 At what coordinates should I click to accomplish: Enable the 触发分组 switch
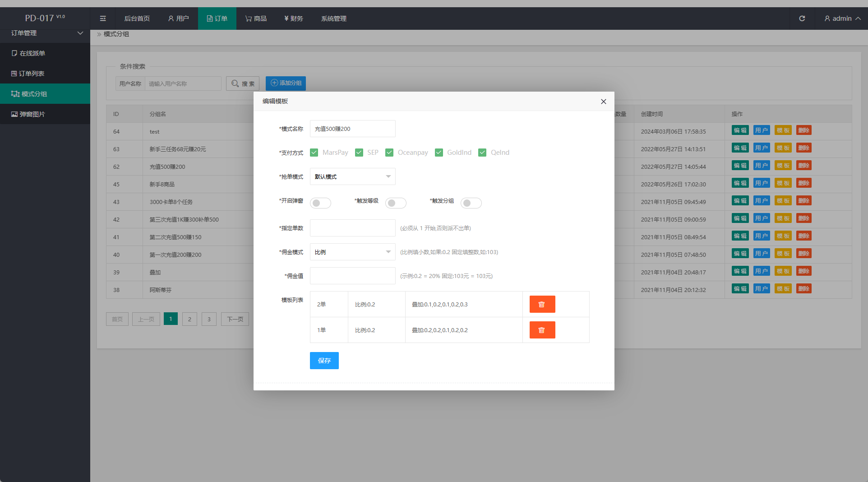[471, 203]
